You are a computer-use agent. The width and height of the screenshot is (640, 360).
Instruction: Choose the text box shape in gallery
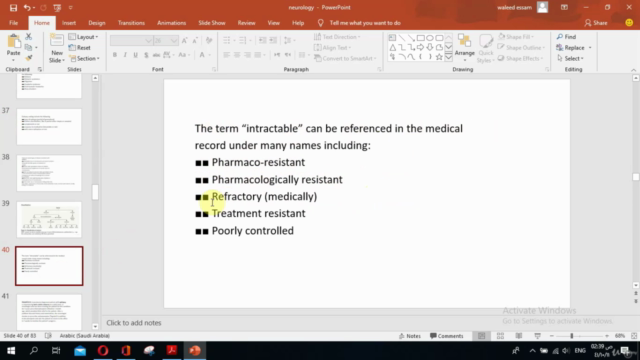coord(392,38)
